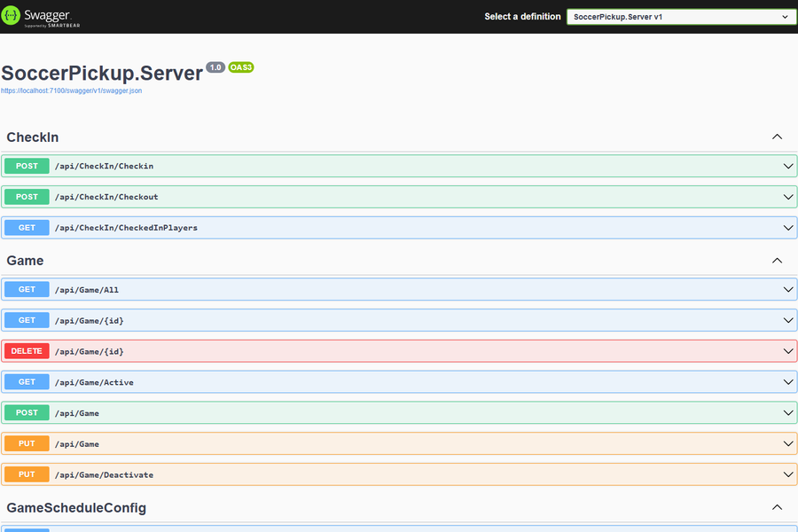The width and height of the screenshot is (798, 532).
Task: Click PUT badge for /api/Game/Deactivate
Action: [27, 474]
